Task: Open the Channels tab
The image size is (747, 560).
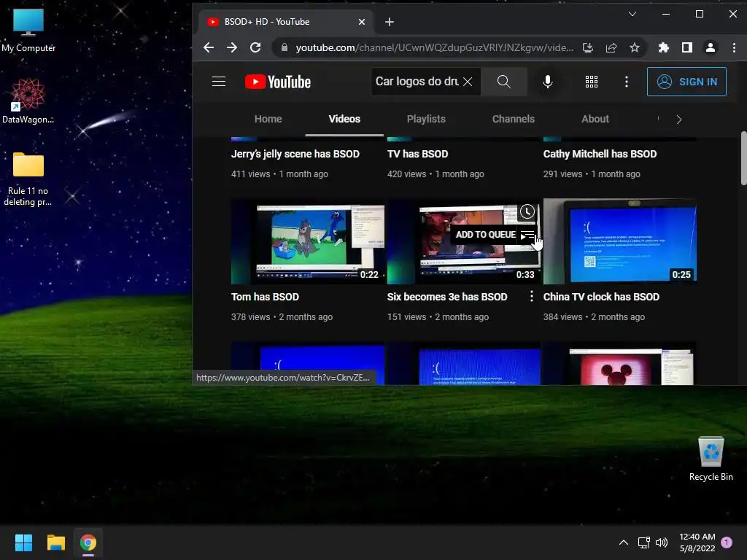Action: tap(513, 119)
